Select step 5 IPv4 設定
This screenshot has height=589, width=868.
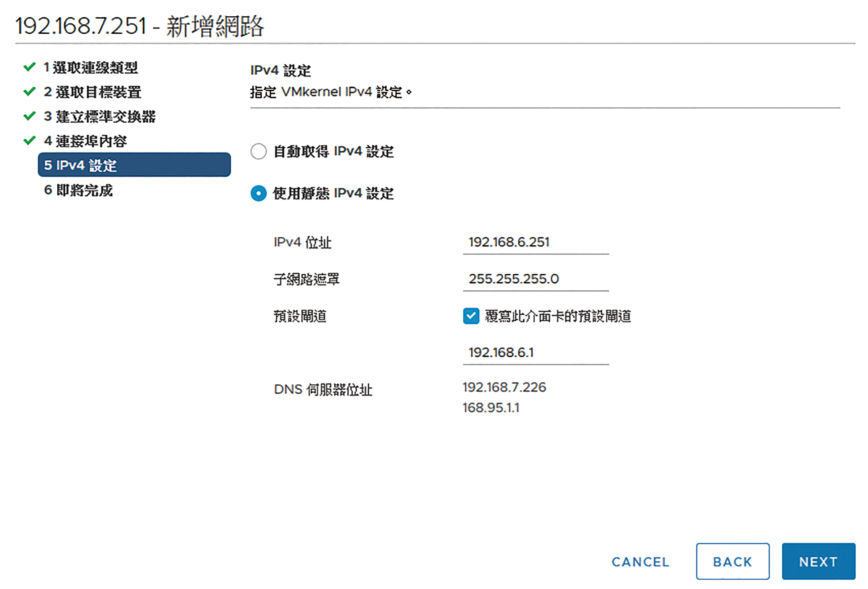[x=134, y=165]
